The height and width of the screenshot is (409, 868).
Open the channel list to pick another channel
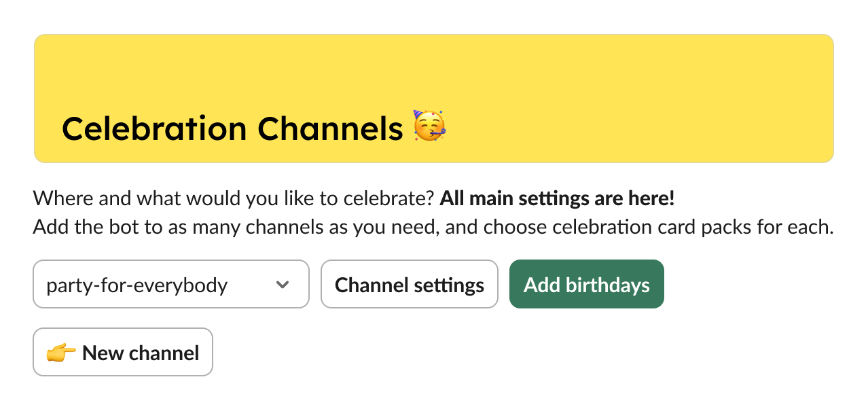coord(171,285)
